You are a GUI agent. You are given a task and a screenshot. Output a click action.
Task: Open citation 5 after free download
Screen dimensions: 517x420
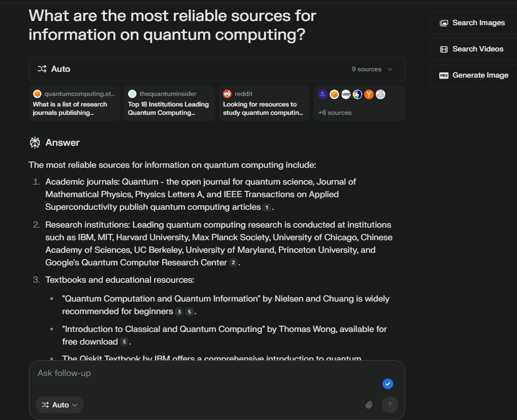(124, 341)
